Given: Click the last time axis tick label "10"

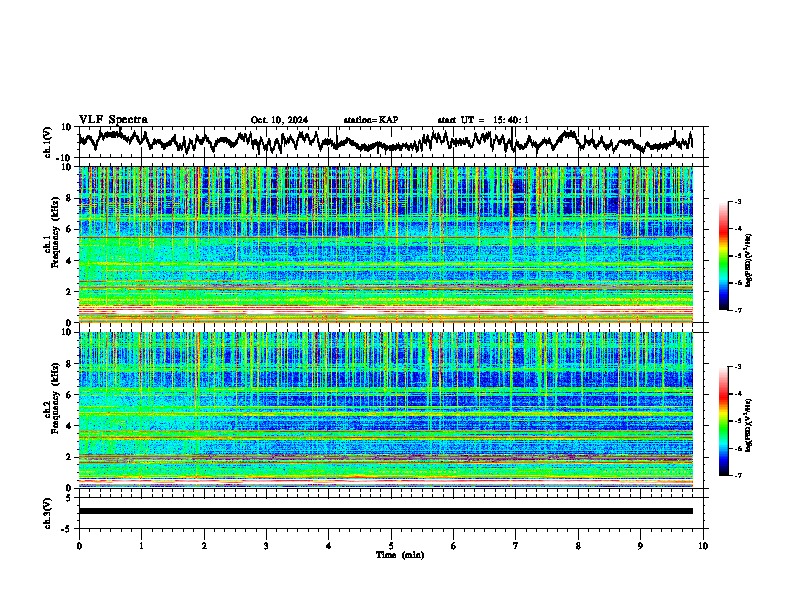Looking at the screenshot, I should pyautogui.click(x=703, y=546).
